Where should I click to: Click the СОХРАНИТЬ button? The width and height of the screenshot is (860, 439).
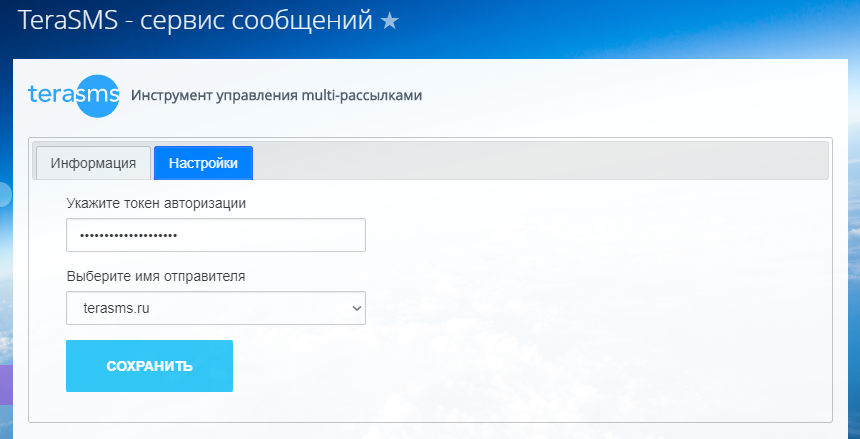coord(150,366)
